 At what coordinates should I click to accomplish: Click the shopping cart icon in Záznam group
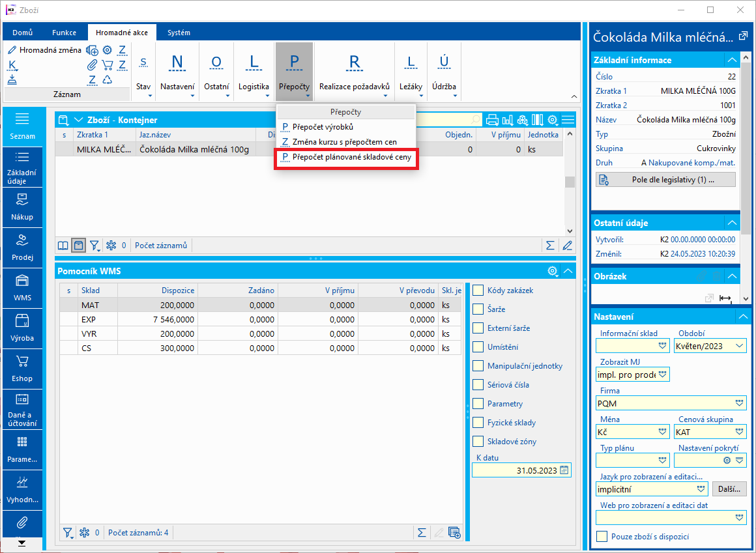pyautogui.click(x=107, y=64)
